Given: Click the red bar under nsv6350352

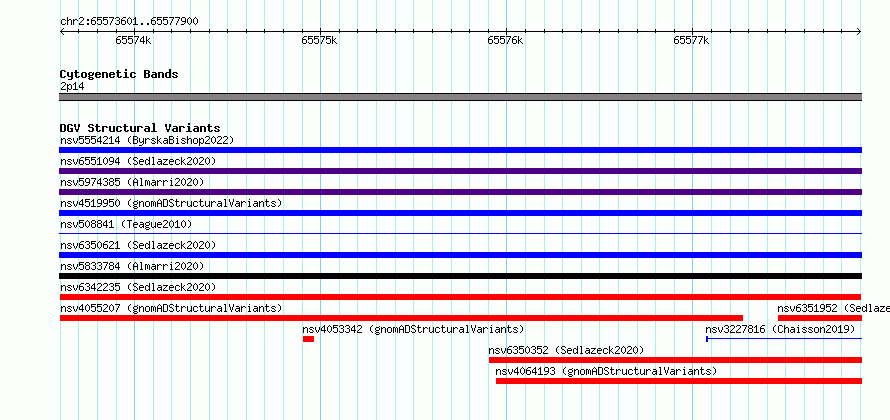Looking at the screenshot, I should (675, 360).
